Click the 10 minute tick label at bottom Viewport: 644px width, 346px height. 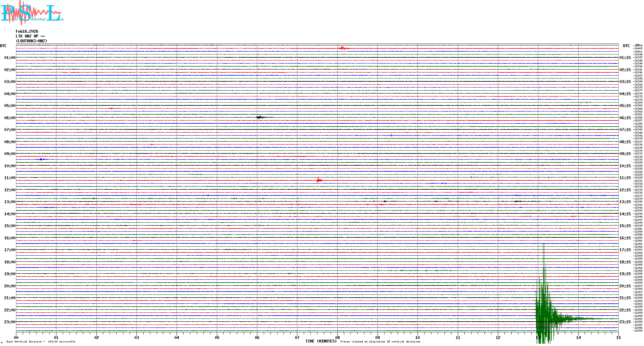(417, 337)
